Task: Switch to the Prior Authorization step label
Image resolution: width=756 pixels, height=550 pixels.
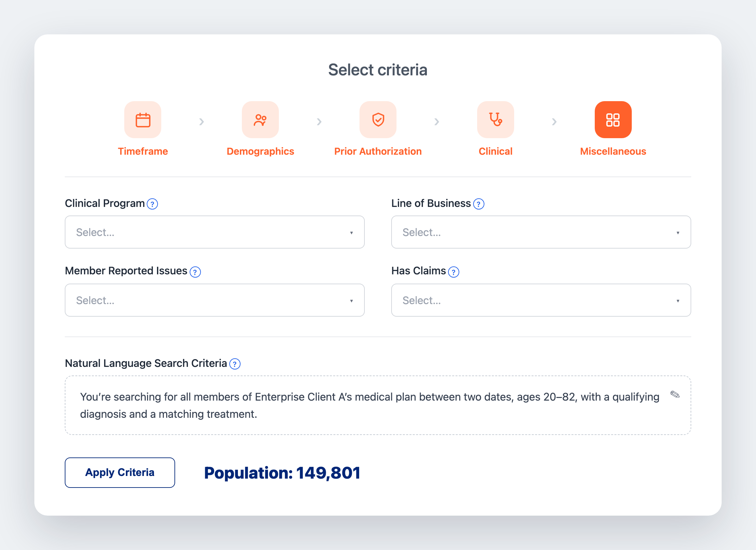Action: (378, 151)
